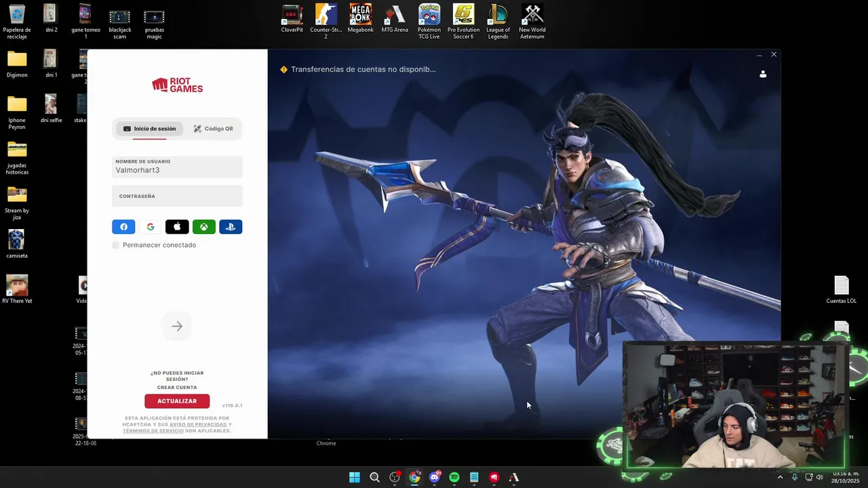This screenshot has height=488, width=868.
Task: Open taskbar Search
Action: pyautogui.click(x=374, y=477)
